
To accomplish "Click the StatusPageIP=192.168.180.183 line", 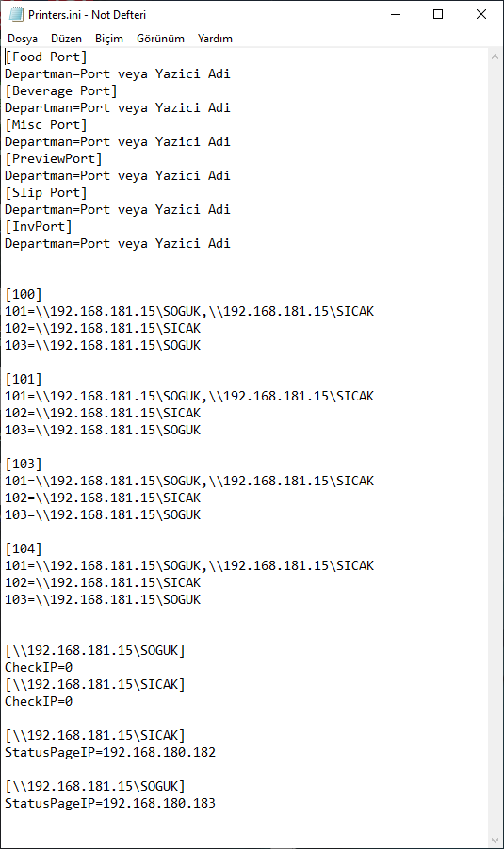I will pos(110,803).
